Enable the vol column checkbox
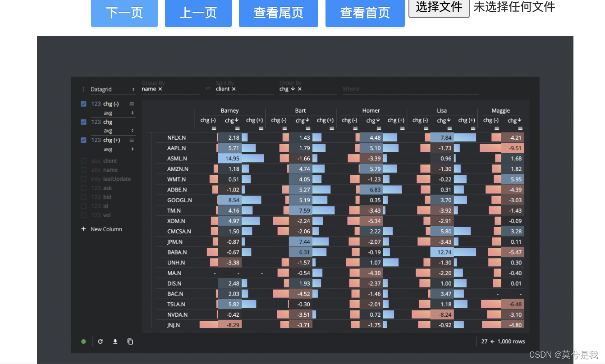 pyautogui.click(x=83, y=215)
